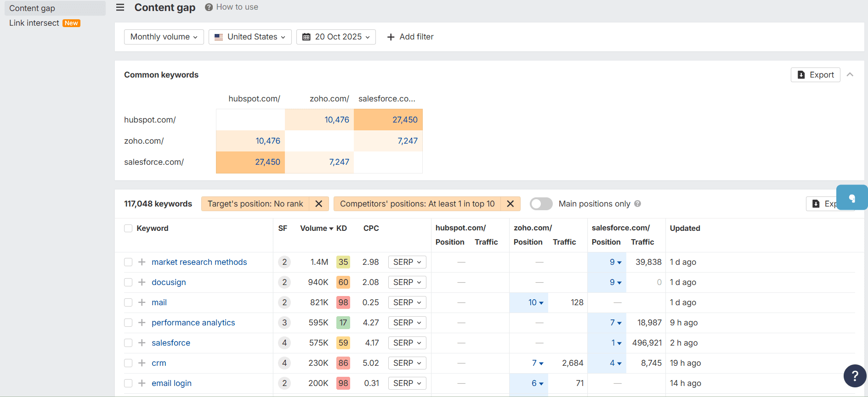Collapse the Common keywords panel
Screen dimensions: 868x397
850,75
